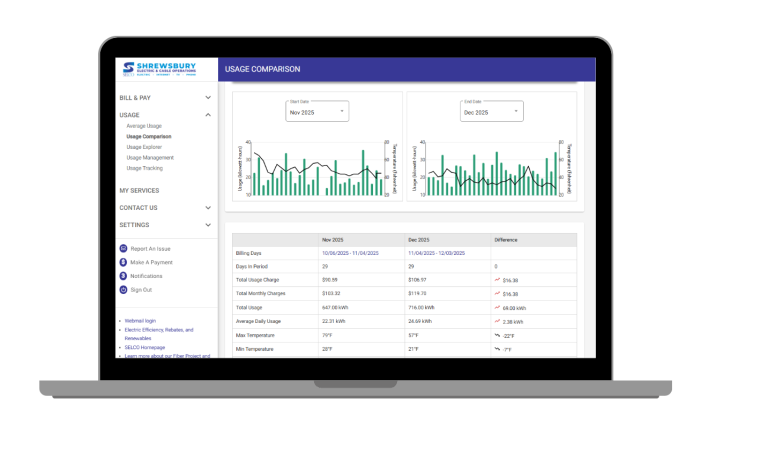Click the Report An Issue icon
This screenshot has height=452, width=768.
pyautogui.click(x=124, y=248)
